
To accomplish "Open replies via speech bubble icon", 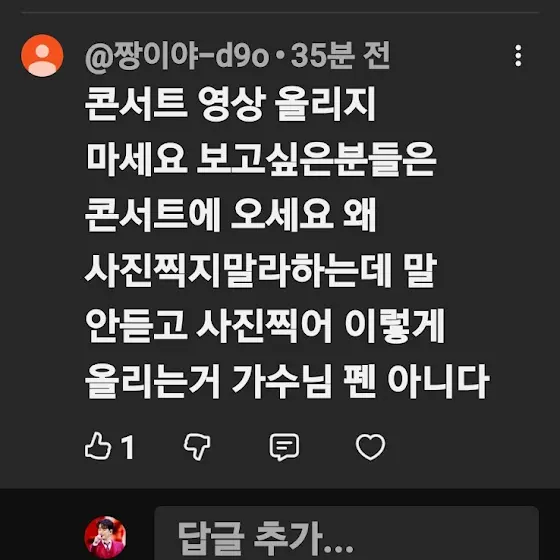I will [284, 447].
